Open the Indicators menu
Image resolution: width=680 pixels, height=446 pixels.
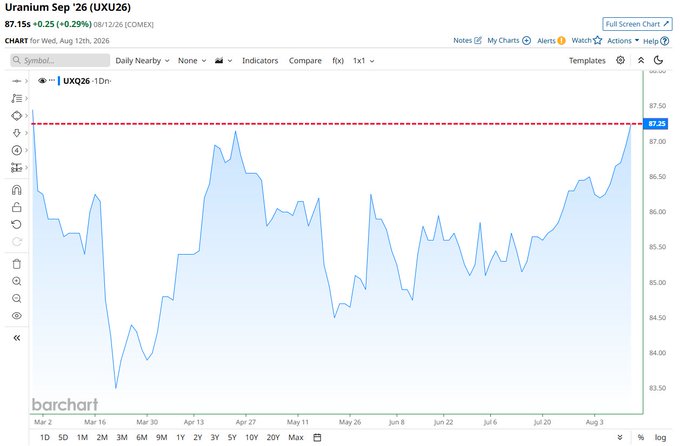[x=260, y=61]
